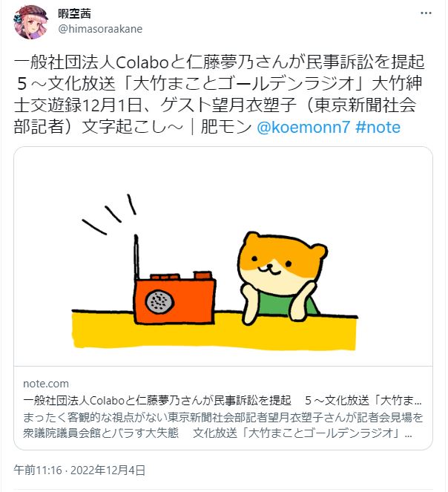Open the 暇空茜 display name link

75,13
